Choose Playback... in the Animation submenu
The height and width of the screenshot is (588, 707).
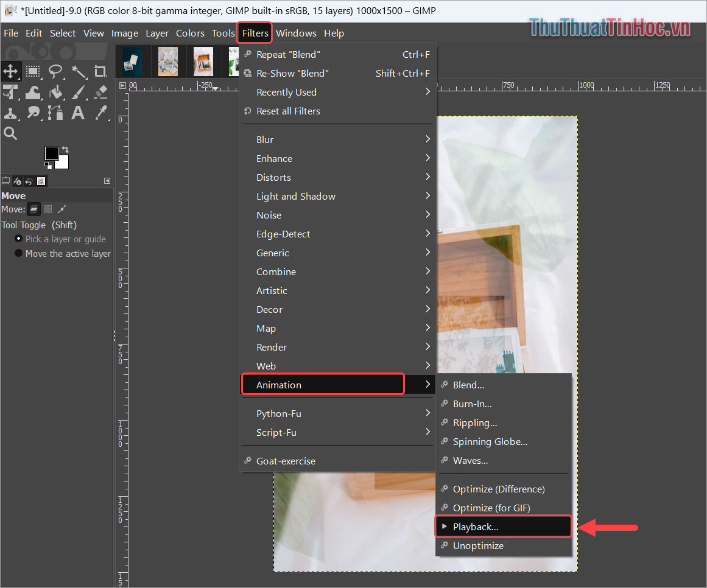[x=503, y=527]
